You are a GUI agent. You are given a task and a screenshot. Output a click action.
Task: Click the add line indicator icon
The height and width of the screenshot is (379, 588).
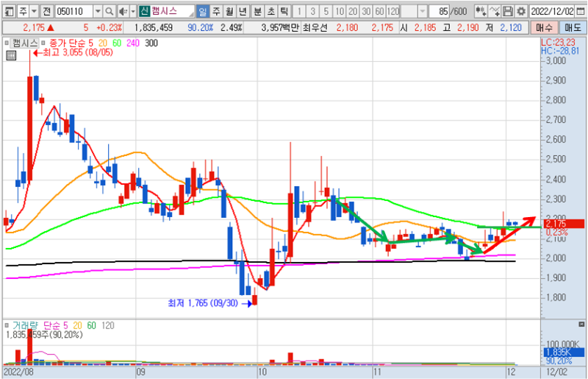tap(495, 12)
